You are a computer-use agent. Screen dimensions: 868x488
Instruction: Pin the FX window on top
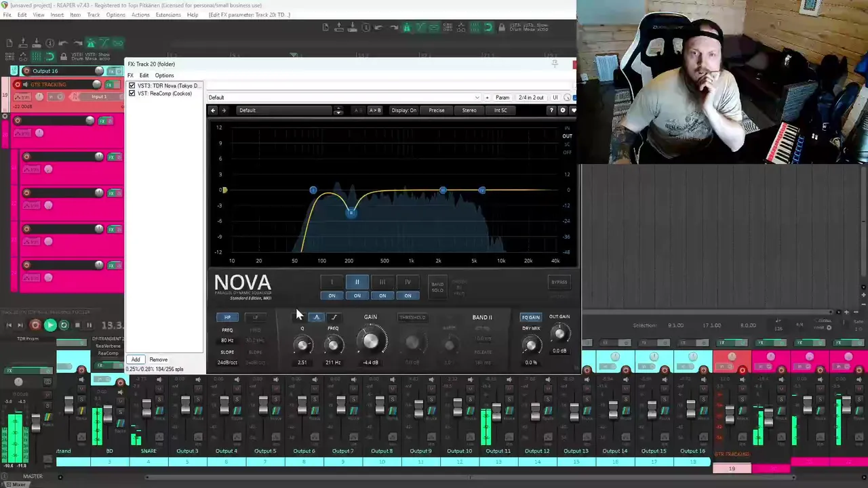coord(555,64)
